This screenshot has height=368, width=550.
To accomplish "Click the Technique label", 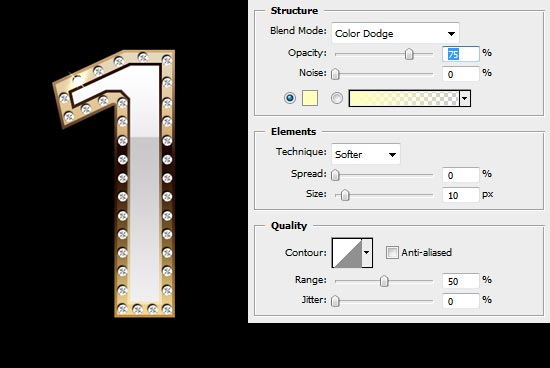I will 301,152.
